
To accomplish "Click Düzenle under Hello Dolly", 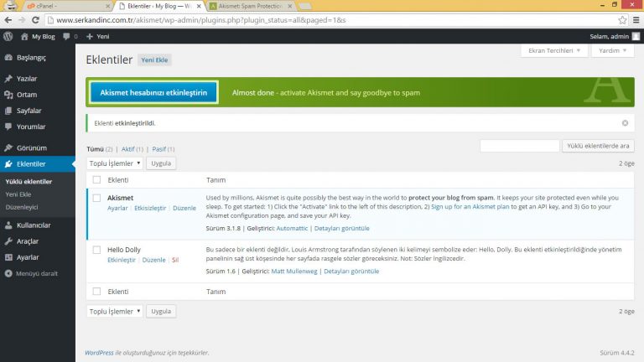I will point(154,260).
